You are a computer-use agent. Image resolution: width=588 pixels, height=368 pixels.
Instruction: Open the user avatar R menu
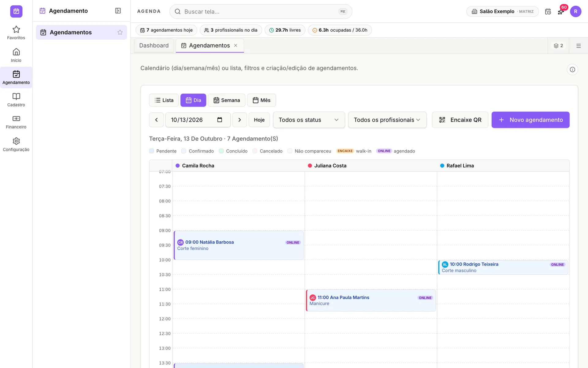tap(575, 11)
